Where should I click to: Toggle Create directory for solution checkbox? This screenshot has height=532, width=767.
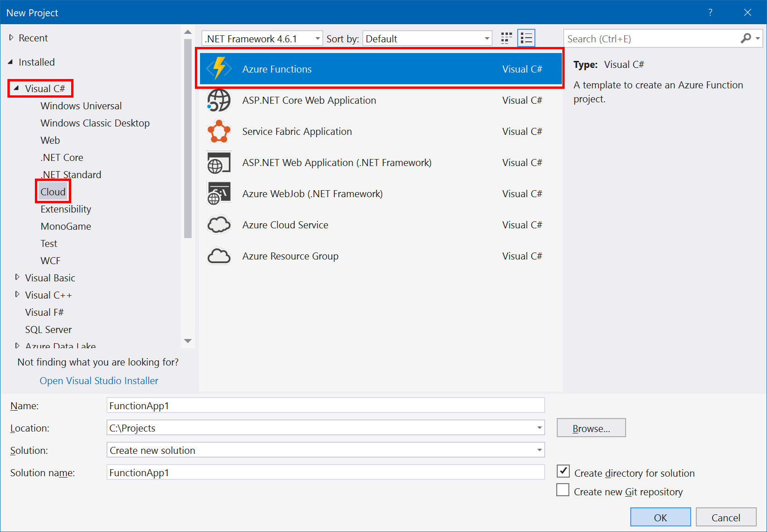pyautogui.click(x=563, y=472)
